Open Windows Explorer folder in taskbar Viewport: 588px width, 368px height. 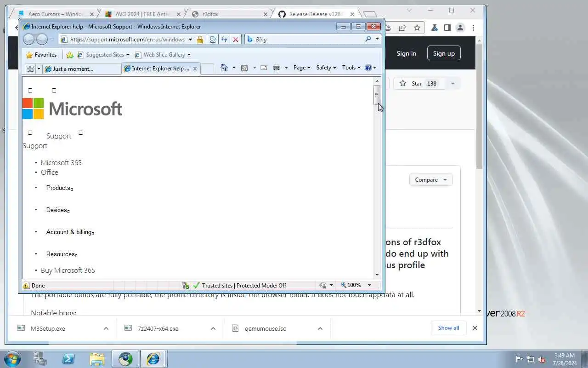97,359
